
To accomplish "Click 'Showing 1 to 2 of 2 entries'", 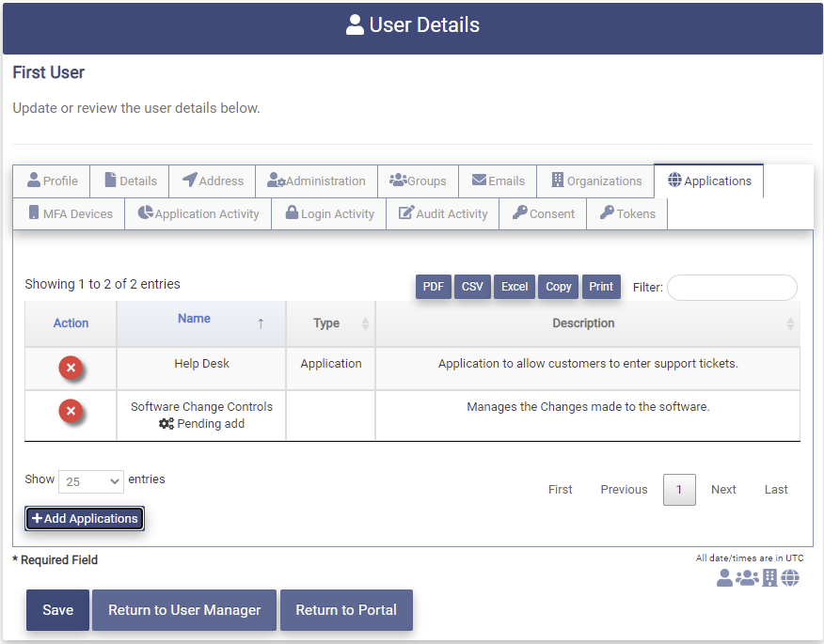I will coord(103,284).
